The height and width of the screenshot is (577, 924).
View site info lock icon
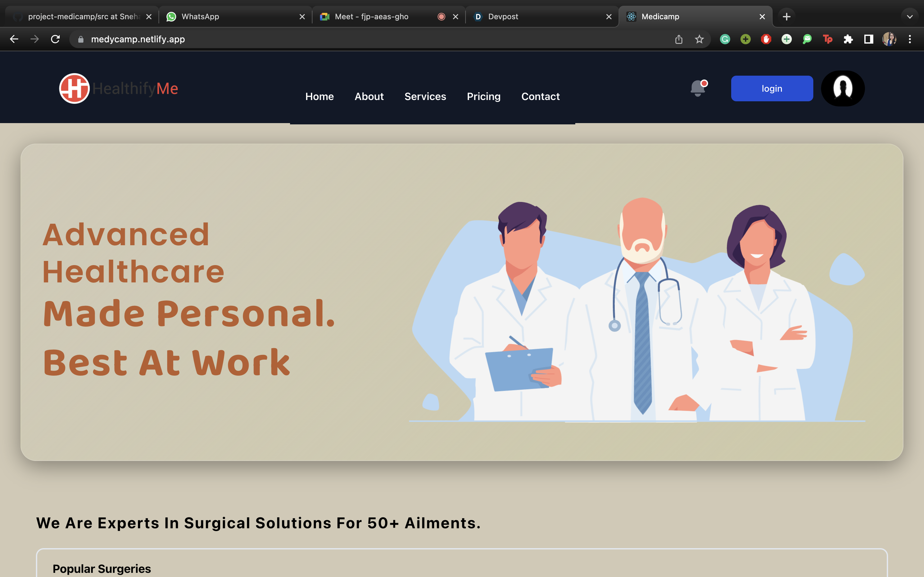tap(81, 39)
